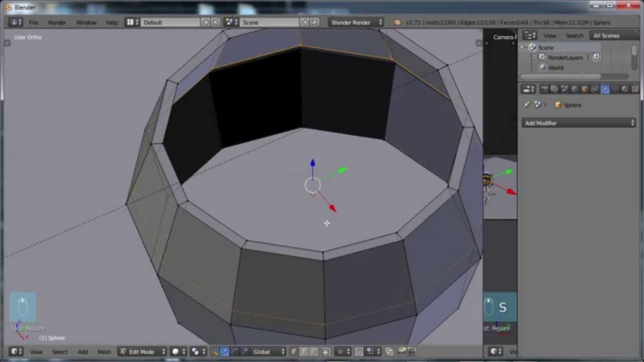This screenshot has height=362, width=644.
Task: Open the Mesh menu in 3D View
Action: 104,352
